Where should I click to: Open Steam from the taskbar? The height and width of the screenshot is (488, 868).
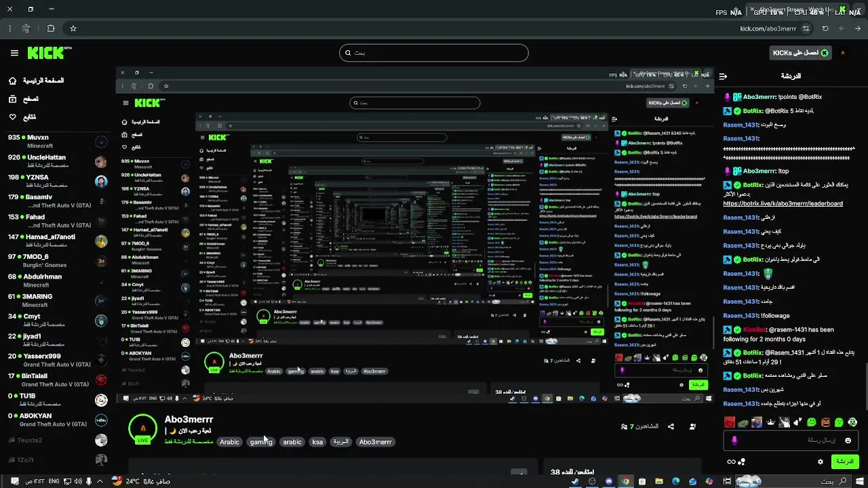coord(575,481)
